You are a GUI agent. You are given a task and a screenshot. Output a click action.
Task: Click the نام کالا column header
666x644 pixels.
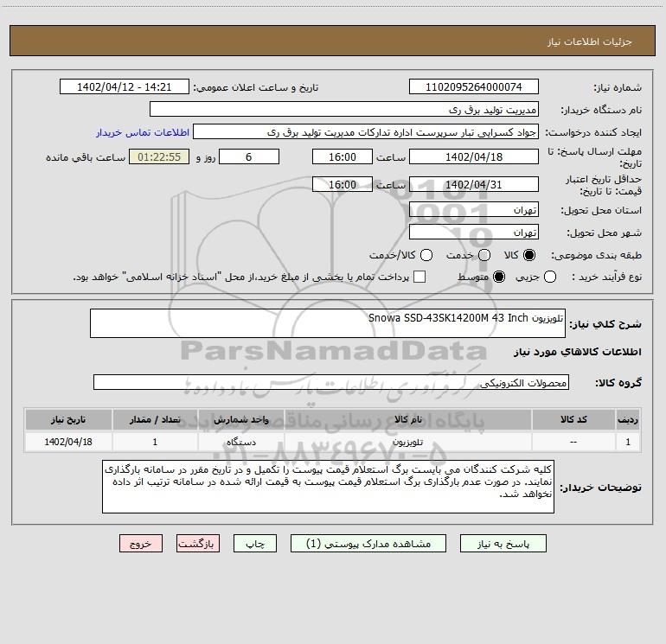click(x=407, y=419)
